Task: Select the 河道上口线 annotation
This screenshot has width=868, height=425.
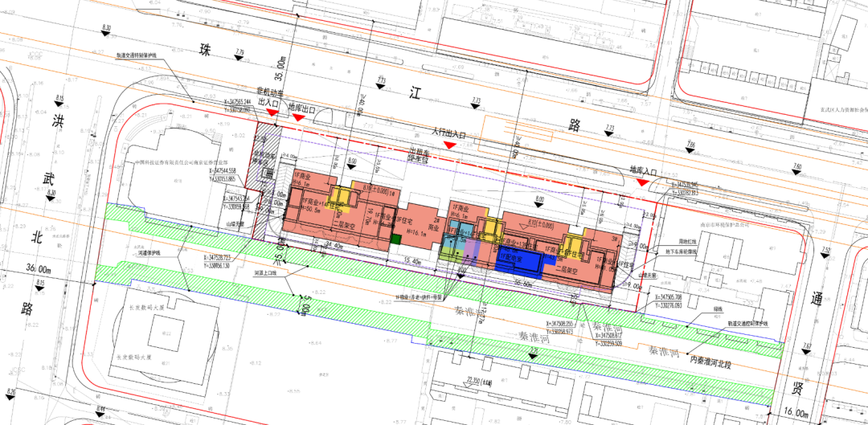Action: pos(264,273)
